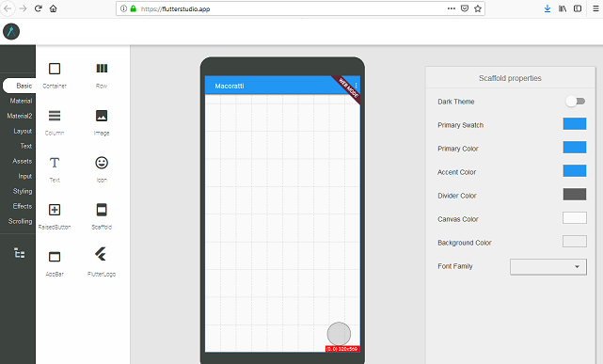Screen dimensions: 603x364
Task: Open the browser hamburger menu
Action: (595, 8)
